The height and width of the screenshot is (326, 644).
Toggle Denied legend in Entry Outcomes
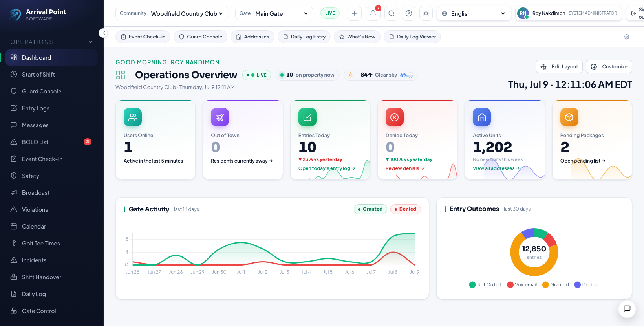[x=586, y=285]
